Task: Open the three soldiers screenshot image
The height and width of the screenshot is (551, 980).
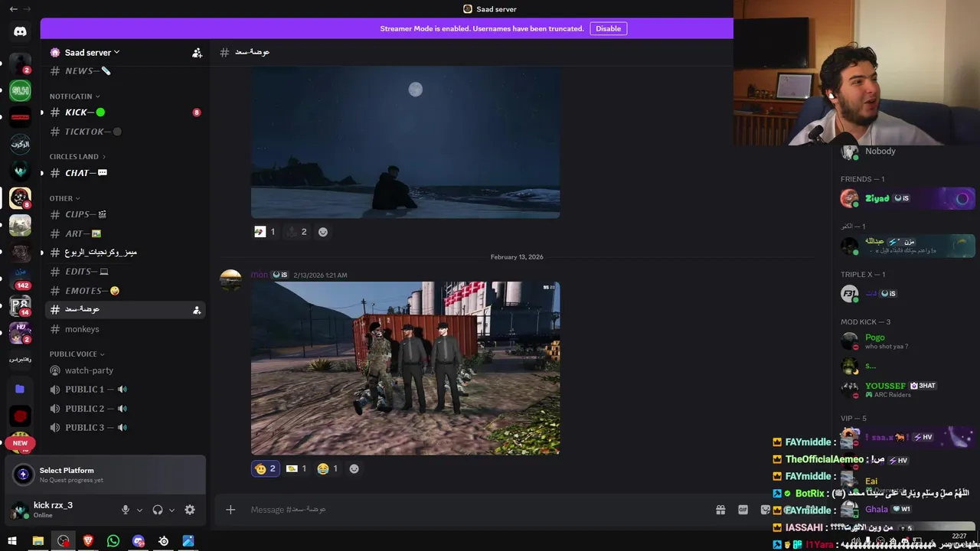Action: point(405,368)
